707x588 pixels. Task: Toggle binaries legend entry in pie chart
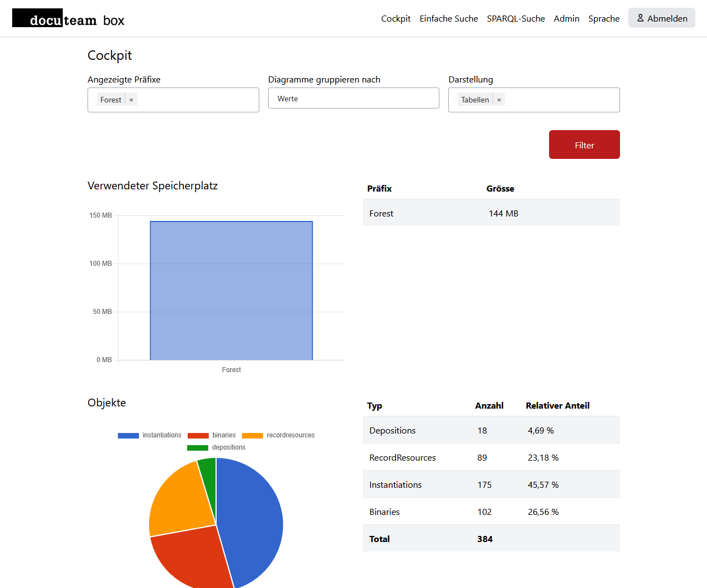[x=212, y=435]
